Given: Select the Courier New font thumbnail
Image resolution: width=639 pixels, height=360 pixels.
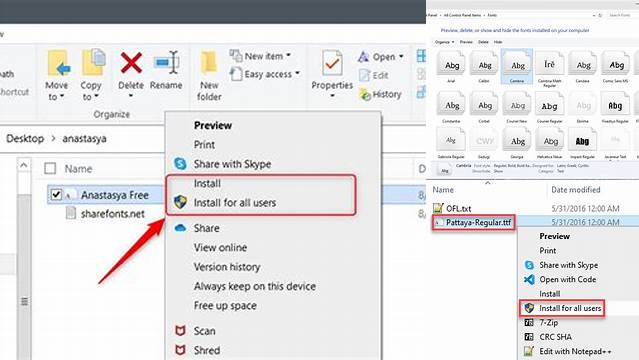Looking at the screenshot, I should [517, 108].
